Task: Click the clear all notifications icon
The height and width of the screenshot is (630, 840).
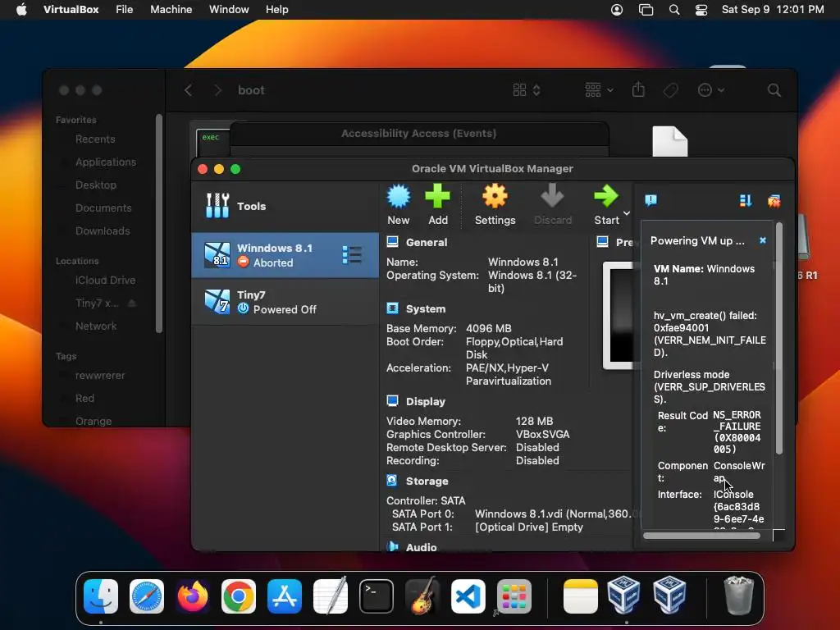Action: (x=774, y=200)
